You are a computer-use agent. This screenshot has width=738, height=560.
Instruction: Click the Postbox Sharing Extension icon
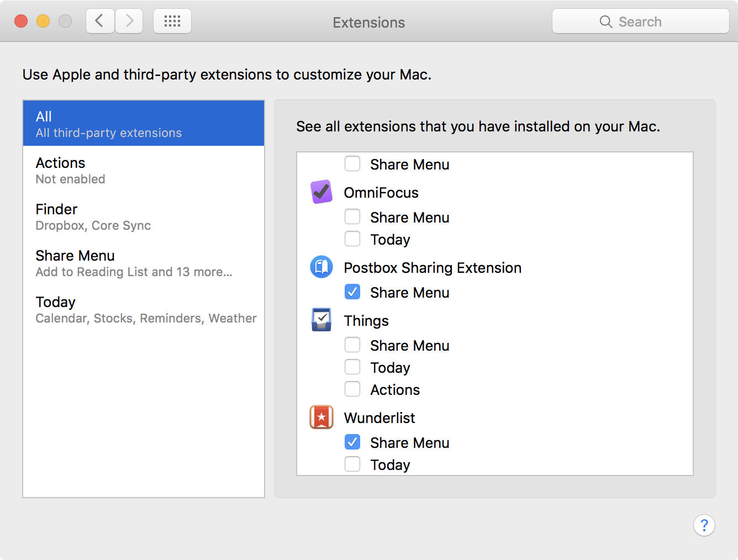pos(321,267)
